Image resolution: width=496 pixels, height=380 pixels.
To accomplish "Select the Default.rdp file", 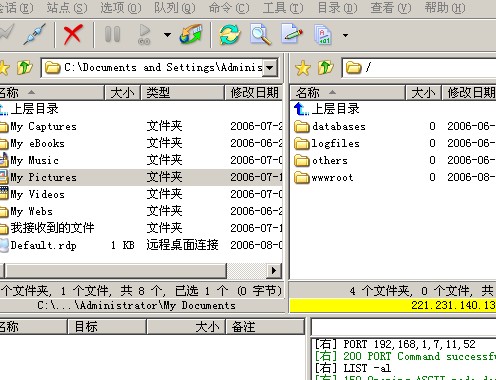I will point(44,246).
